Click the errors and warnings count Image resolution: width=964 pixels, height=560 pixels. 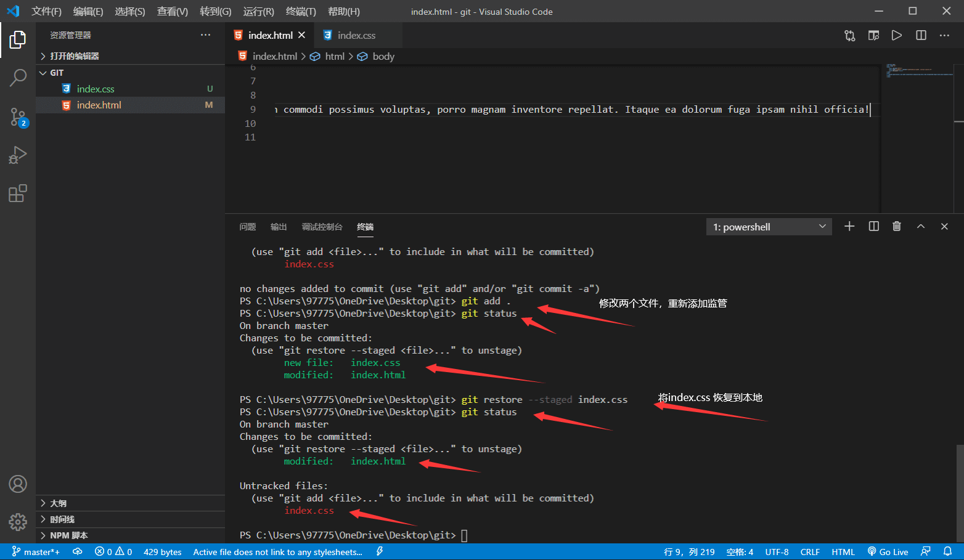113,552
